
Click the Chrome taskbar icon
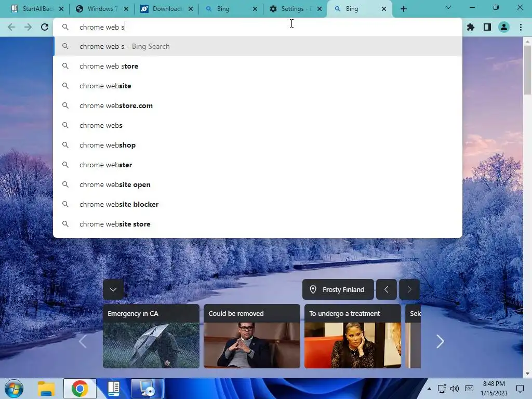[79, 389]
